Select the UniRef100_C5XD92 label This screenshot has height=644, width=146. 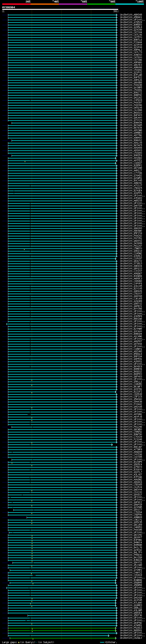tap(131, 70)
